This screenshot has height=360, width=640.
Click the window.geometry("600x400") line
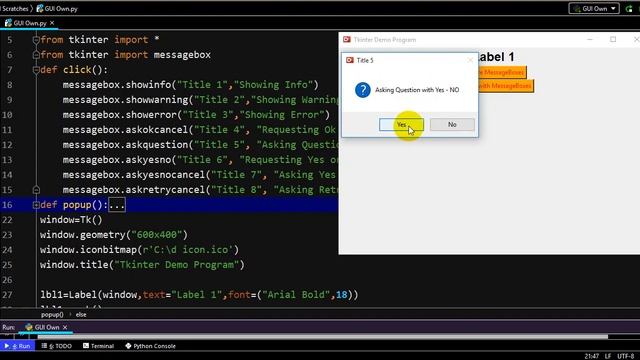[x=113, y=235]
